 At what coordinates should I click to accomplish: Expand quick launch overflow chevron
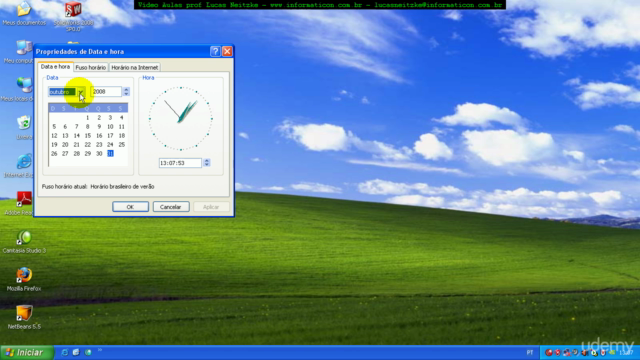point(100,350)
